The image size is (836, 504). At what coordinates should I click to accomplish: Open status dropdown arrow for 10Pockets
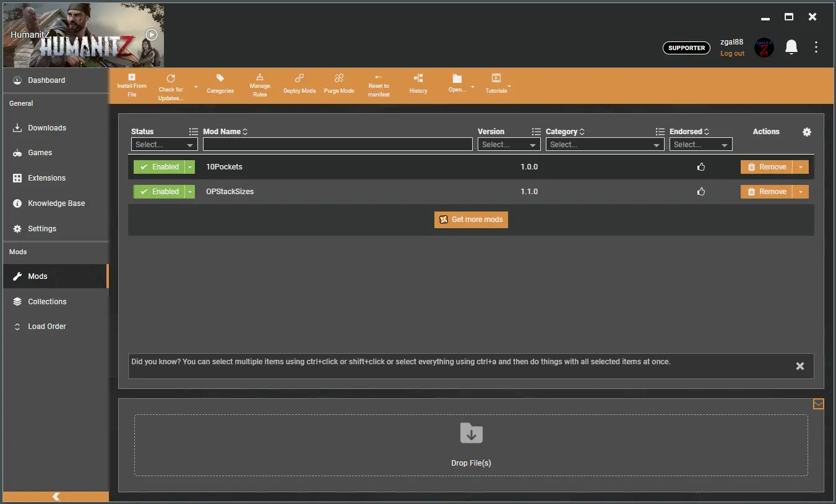[190, 167]
